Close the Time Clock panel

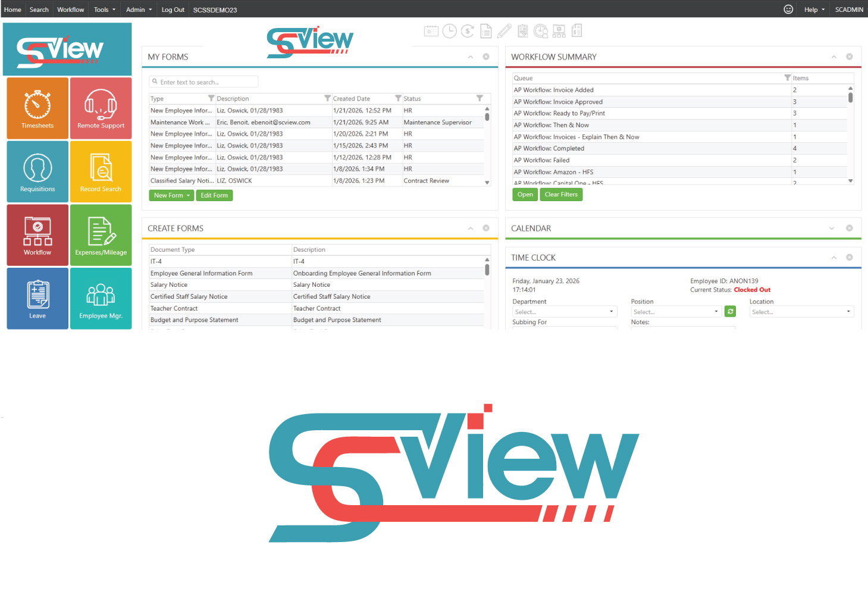coord(850,257)
